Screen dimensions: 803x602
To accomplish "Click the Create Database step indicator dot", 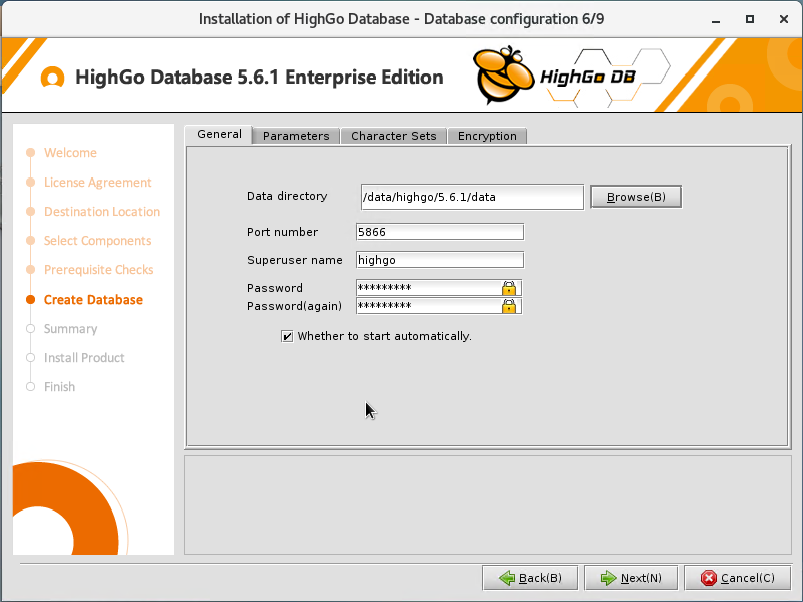I will point(31,299).
